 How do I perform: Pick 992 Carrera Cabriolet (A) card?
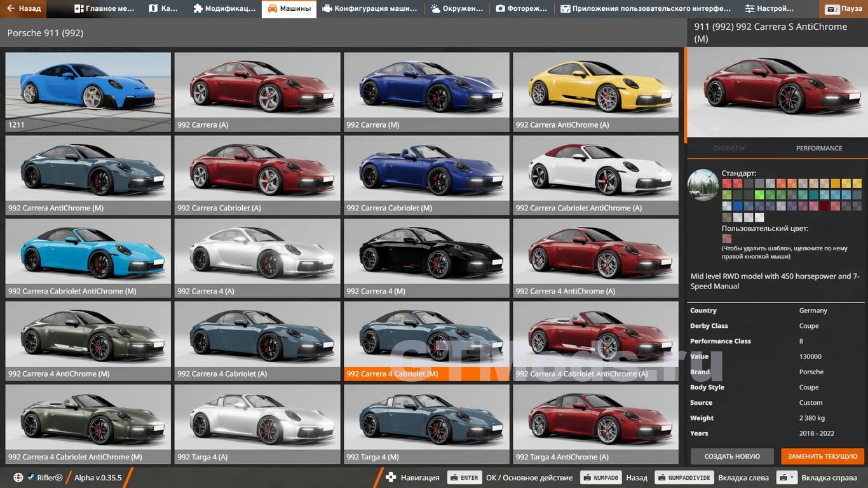(x=257, y=175)
